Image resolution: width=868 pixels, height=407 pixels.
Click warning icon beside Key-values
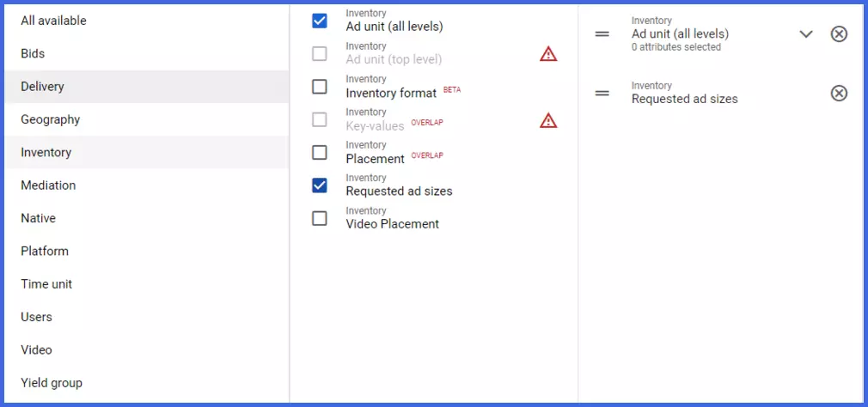click(x=548, y=120)
